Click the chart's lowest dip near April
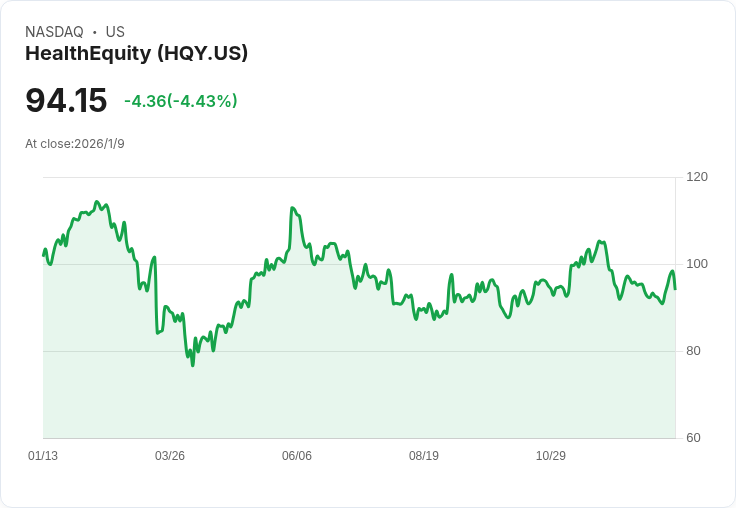 click(x=193, y=365)
